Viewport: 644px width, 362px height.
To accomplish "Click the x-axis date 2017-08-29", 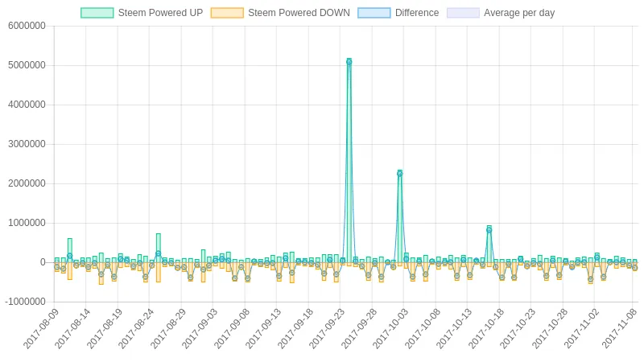I will 167,329.
